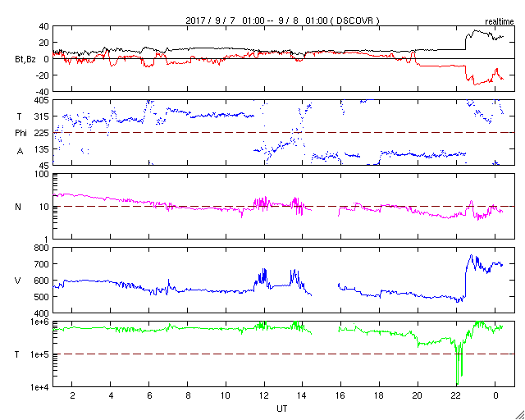The image size is (525, 420).
Task: Click the '135' tick label in the Phi panel
Action: 42,149
